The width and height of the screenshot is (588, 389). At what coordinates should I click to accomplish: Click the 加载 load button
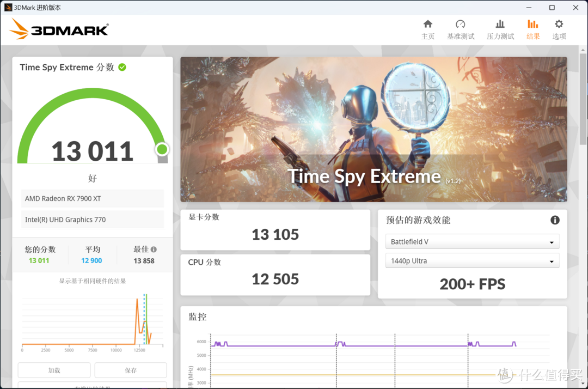(54, 370)
